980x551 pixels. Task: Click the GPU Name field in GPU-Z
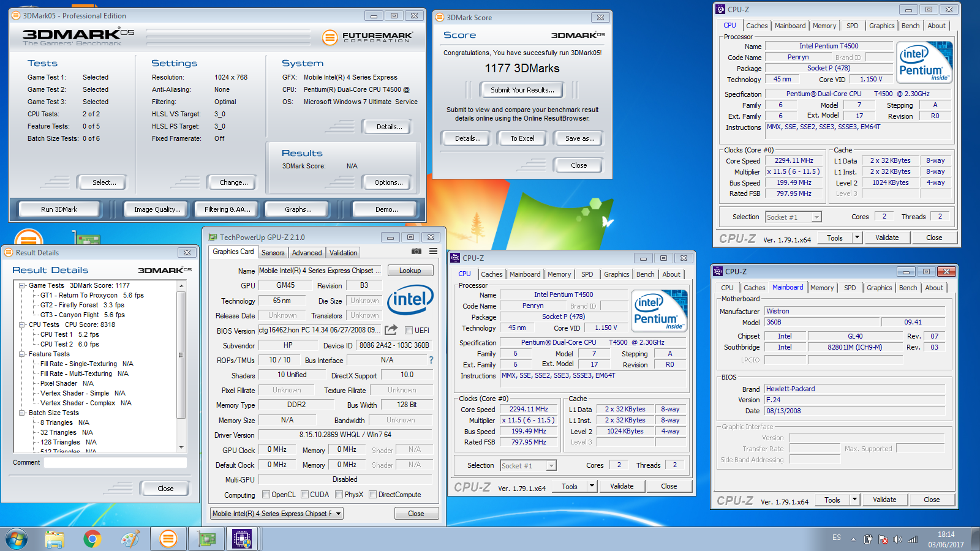point(321,271)
